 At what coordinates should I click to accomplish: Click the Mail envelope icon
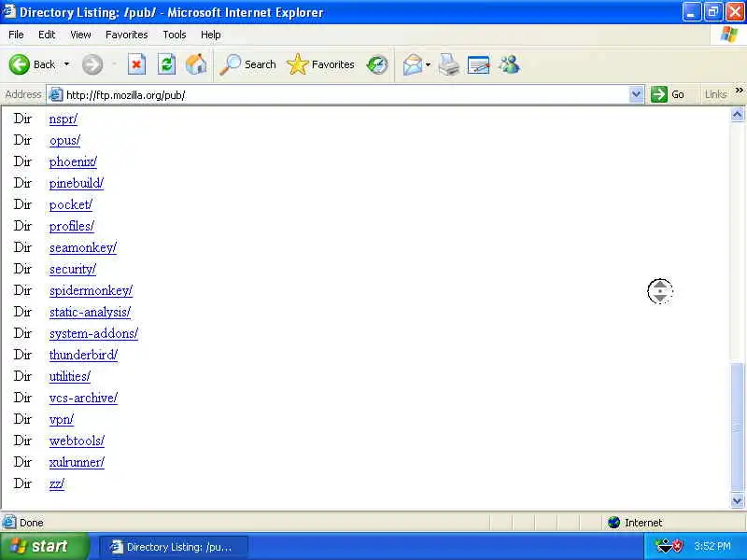413,64
